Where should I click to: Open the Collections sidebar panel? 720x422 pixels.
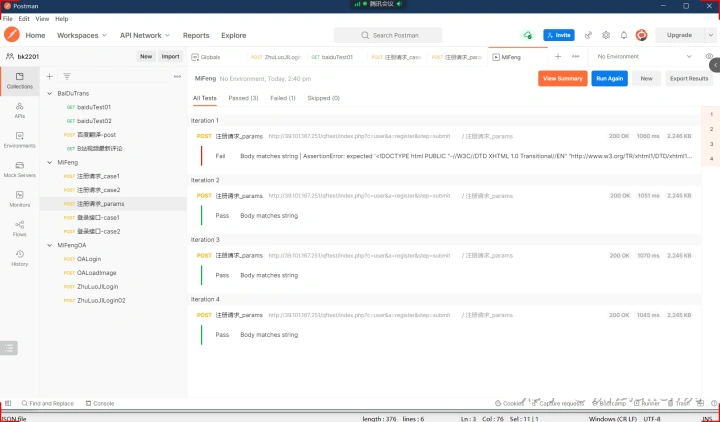click(19, 80)
